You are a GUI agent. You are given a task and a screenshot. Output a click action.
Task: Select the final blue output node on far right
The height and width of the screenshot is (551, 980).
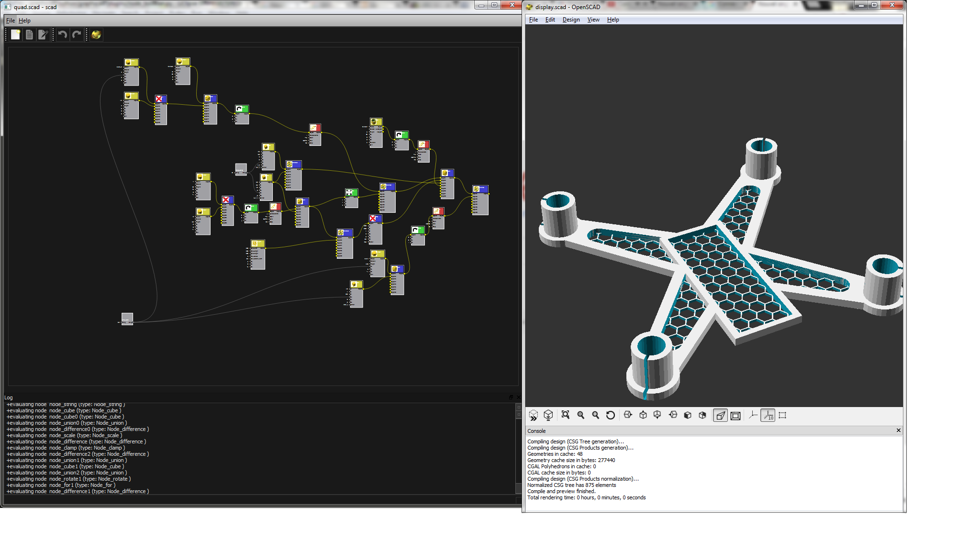[x=480, y=200]
